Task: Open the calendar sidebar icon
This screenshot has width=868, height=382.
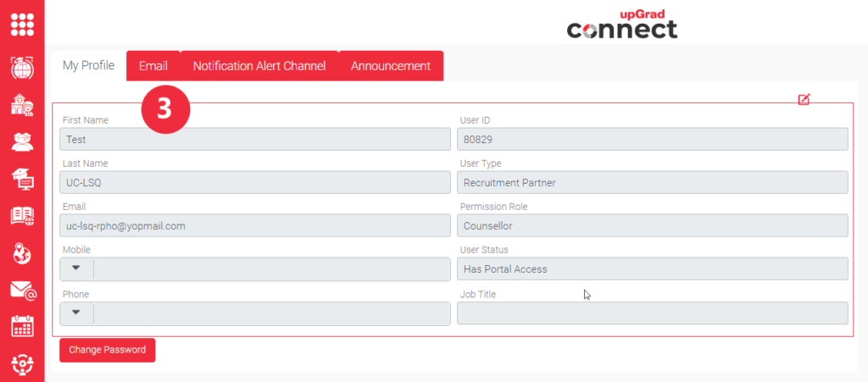Action: point(22,327)
